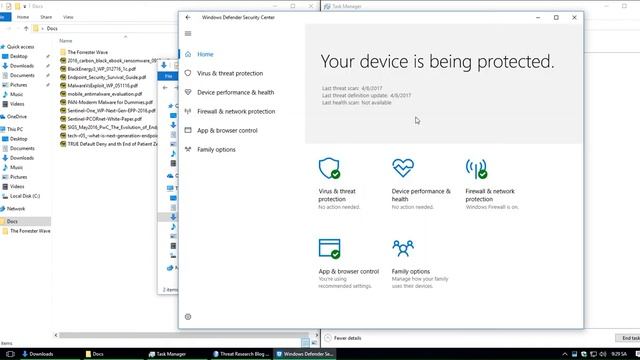Screen dimensions: 640x360
Task: Select Desktop under Quick access
Action: coord(19,56)
